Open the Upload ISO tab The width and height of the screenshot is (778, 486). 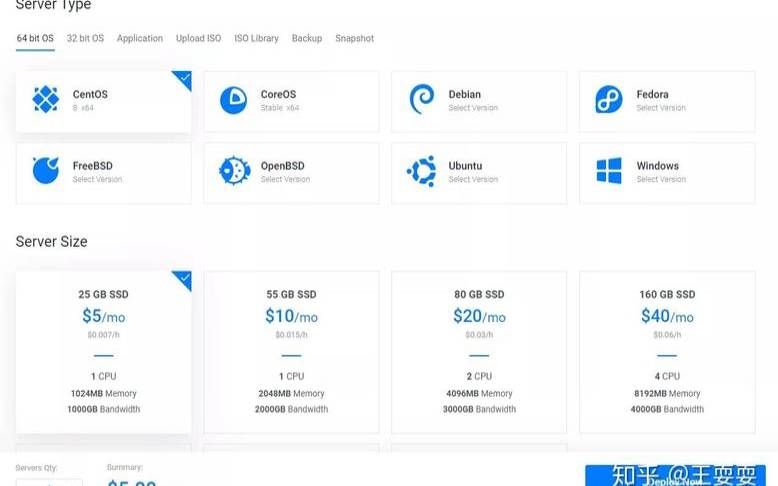pyautogui.click(x=198, y=38)
